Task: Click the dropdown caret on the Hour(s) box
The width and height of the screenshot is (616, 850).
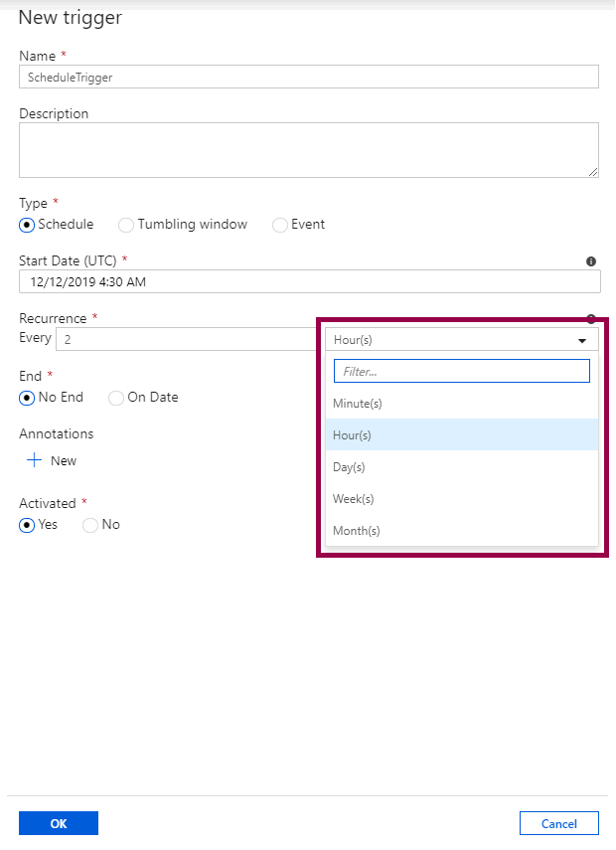Action: tap(583, 339)
